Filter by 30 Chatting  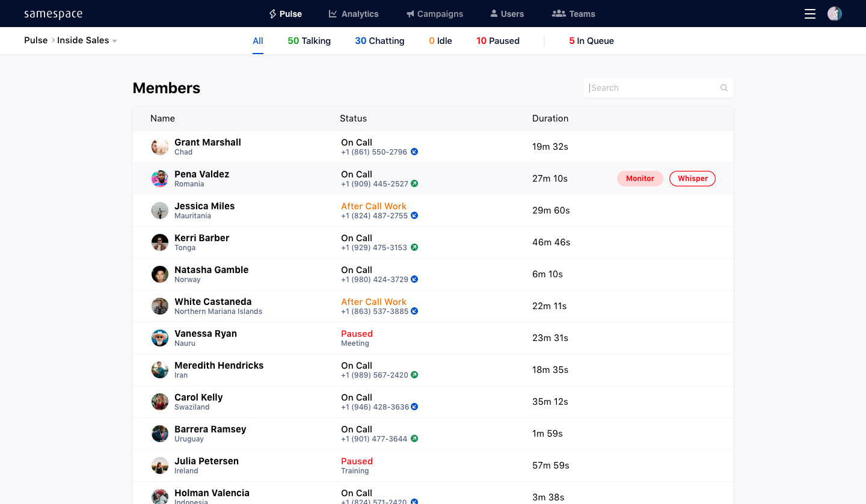coord(379,41)
